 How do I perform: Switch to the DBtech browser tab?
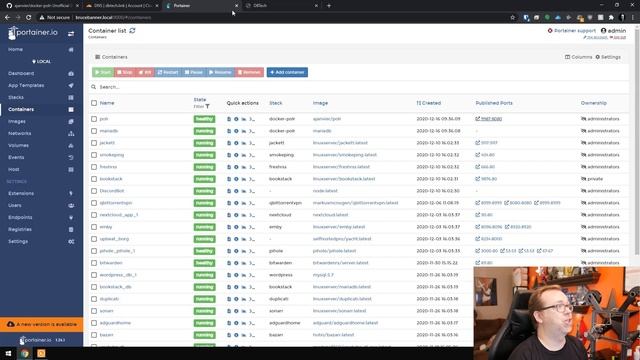(x=282, y=6)
